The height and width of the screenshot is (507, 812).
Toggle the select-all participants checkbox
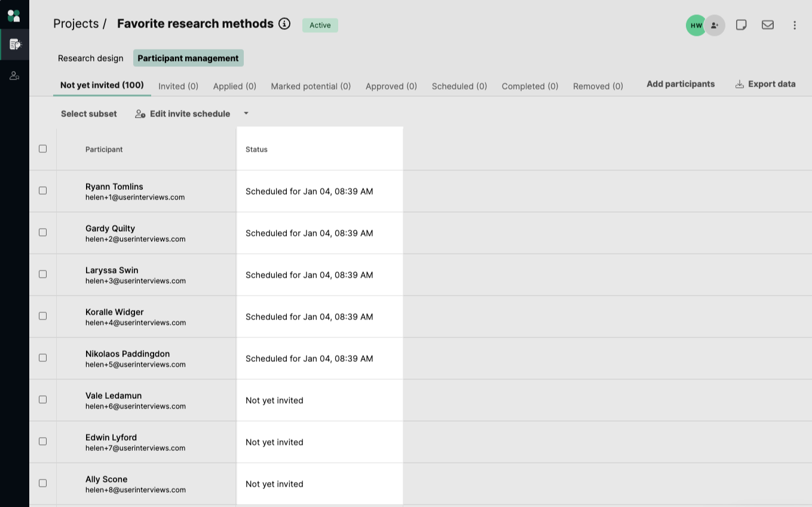[x=42, y=149]
